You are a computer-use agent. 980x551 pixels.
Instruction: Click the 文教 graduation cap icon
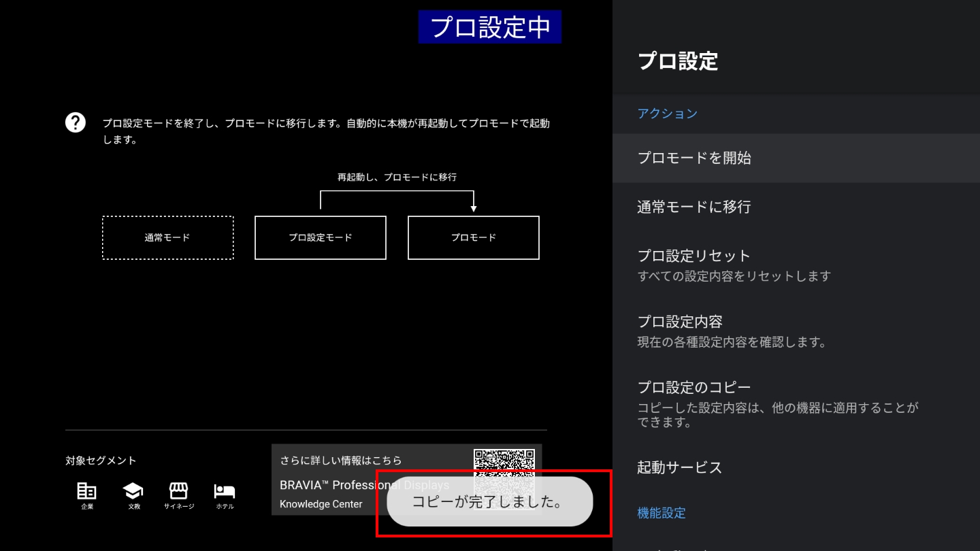[133, 491]
